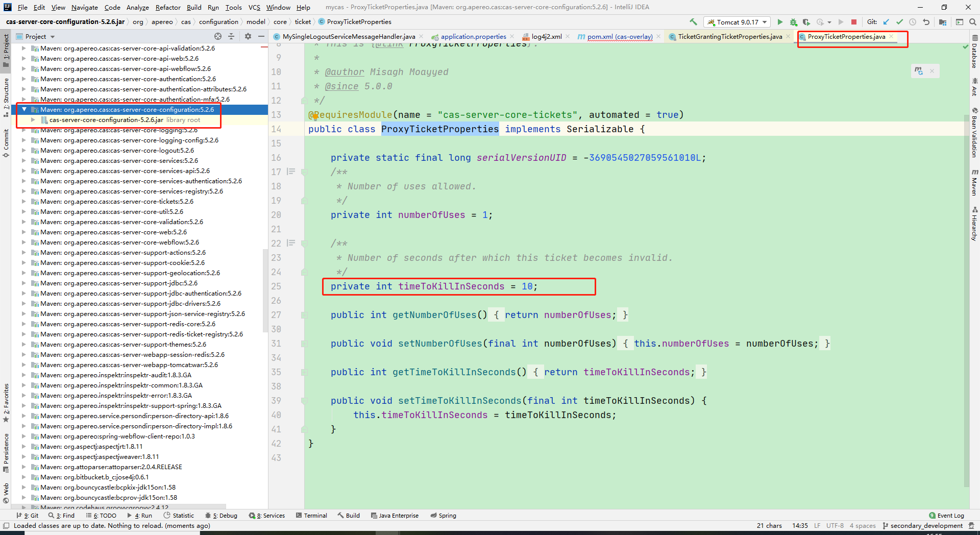The image size is (980, 535).
Task: Open the Analyze menu
Action: tap(137, 7)
